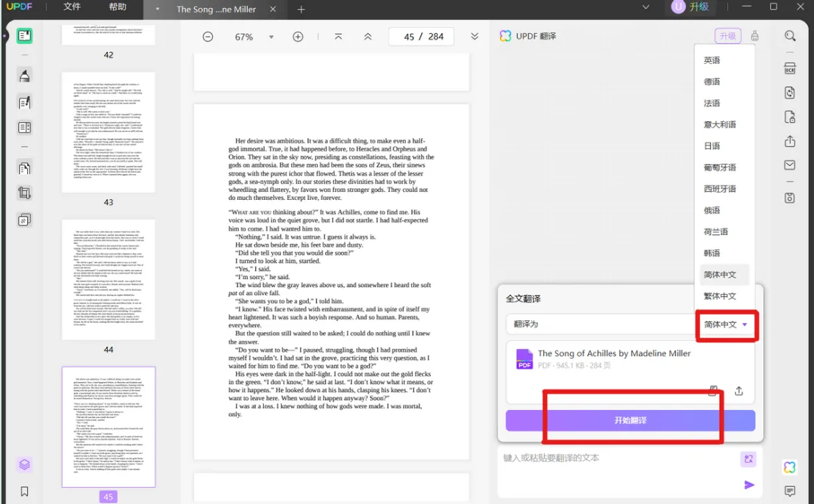Send the translation text with the arrow
The image size is (814, 504).
pyautogui.click(x=749, y=485)
